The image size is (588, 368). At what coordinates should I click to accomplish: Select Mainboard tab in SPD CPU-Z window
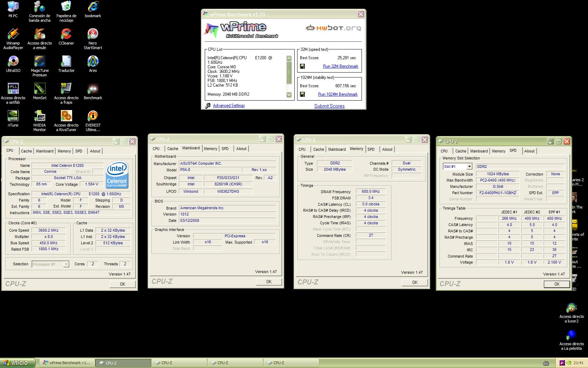click(479, 151)
